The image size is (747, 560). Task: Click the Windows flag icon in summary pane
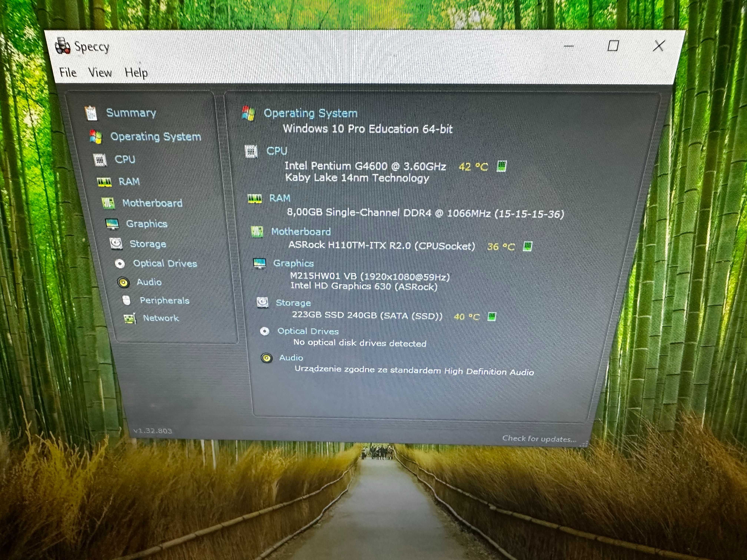tap(248, 113)
